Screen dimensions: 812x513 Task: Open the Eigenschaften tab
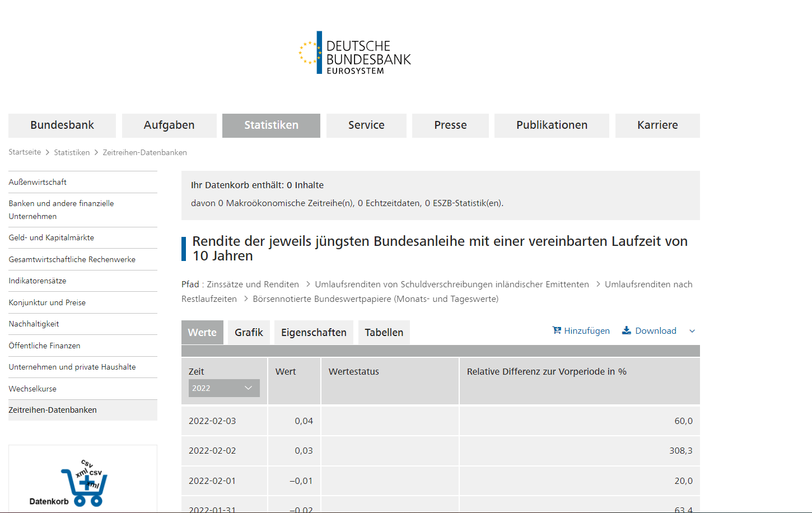(314, 333)
